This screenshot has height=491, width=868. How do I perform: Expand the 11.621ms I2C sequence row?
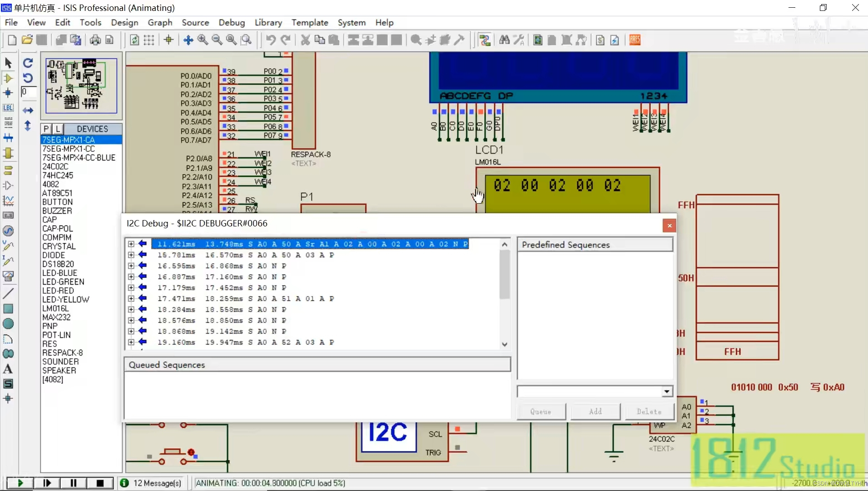point(131,244)
